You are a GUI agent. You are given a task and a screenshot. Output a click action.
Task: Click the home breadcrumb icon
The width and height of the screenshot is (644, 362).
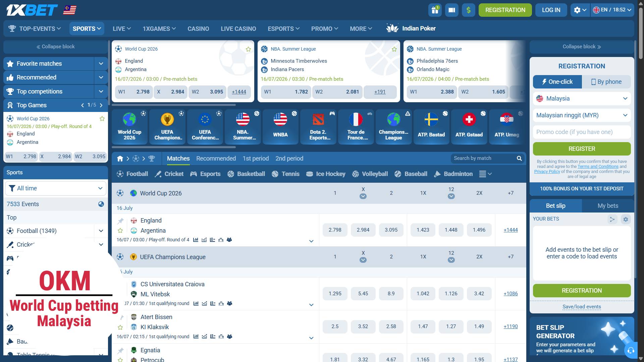[120, 159]
